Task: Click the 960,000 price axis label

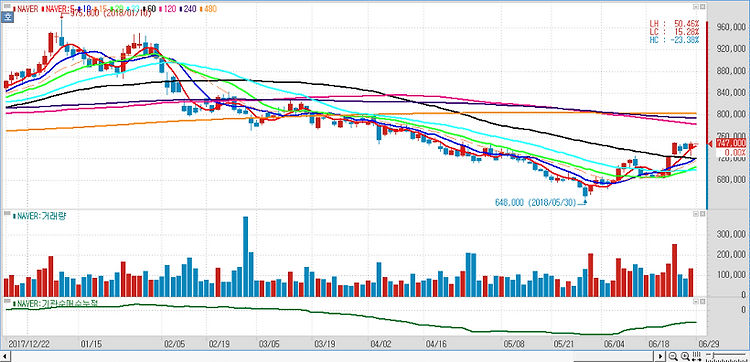Action: point(732,27)
